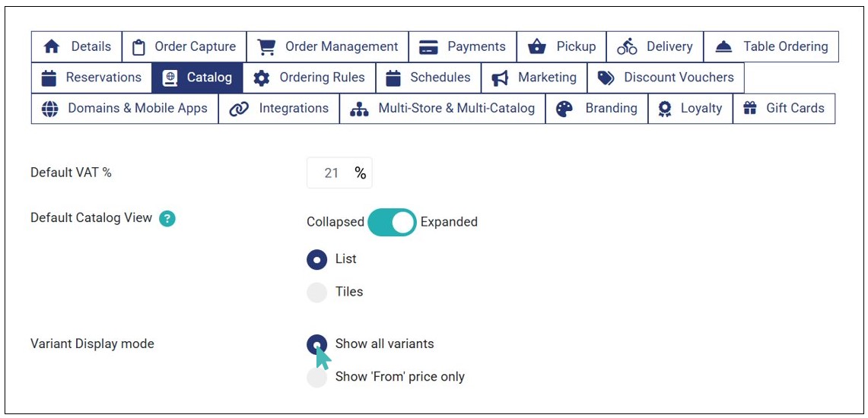Image resolution: width=868 pixels, height=418 pixels.
Task: Toggle the Collapsed/Expanded catalog view switch
Action: (x=392, y=222)
